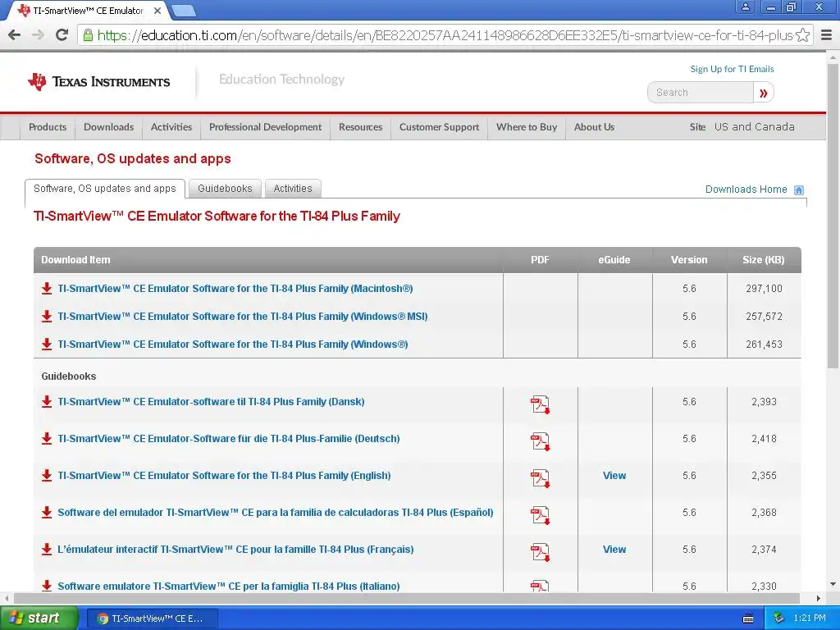Change site region US and Canada
Viewport: 840px width, 630px height.
point(755,127)
